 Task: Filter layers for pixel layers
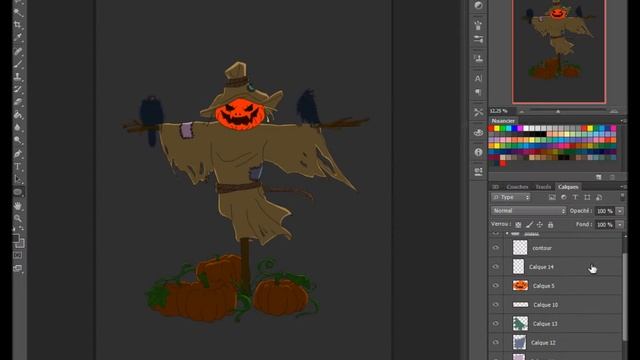(552, 197)
